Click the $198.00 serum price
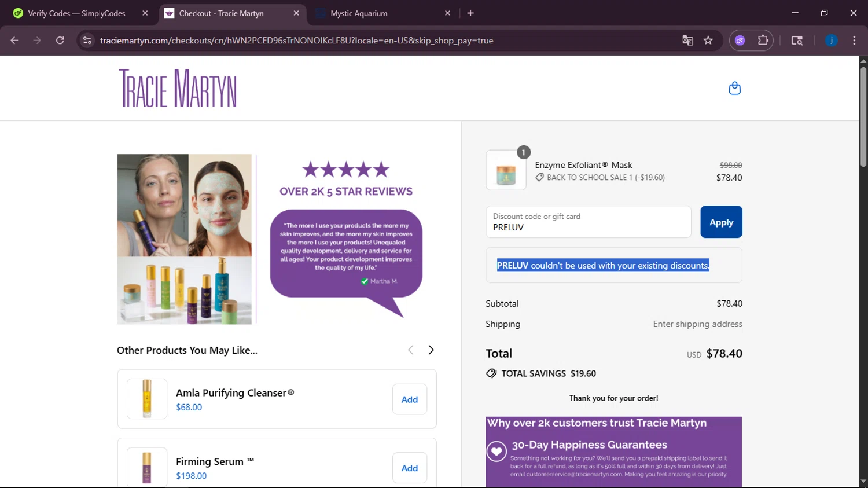The height and width of the screenshot is (488, 868). tap(192, 476)
